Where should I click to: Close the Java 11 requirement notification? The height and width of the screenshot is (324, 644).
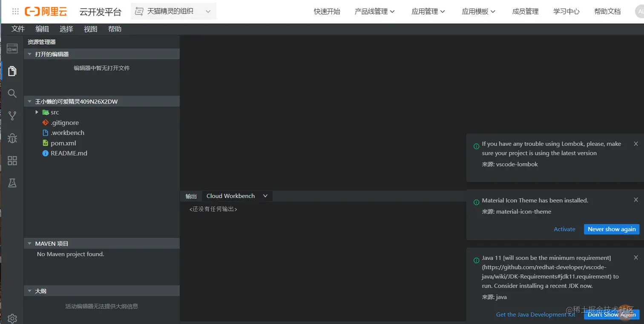[636, 257]
